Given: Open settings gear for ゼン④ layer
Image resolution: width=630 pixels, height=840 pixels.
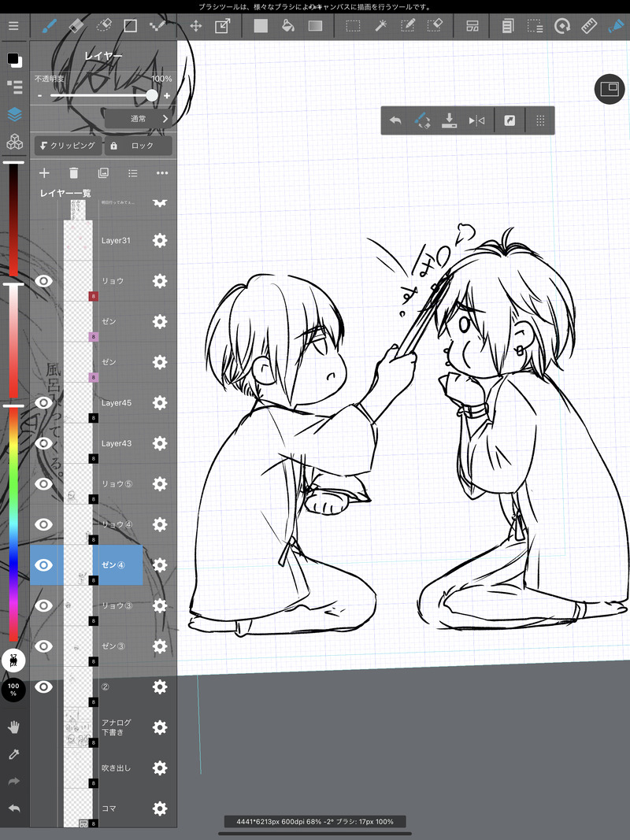Looking at the screenshot, I should (160, 564).
